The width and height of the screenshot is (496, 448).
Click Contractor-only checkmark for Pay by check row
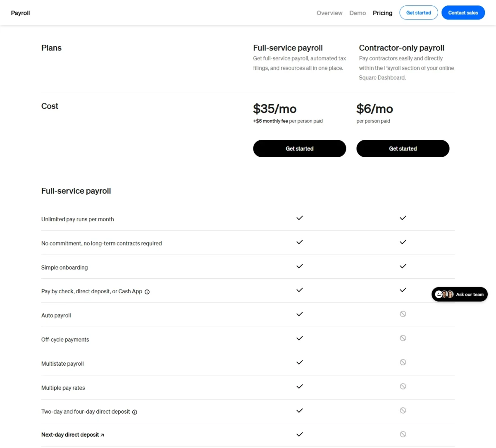pos(403,290)
